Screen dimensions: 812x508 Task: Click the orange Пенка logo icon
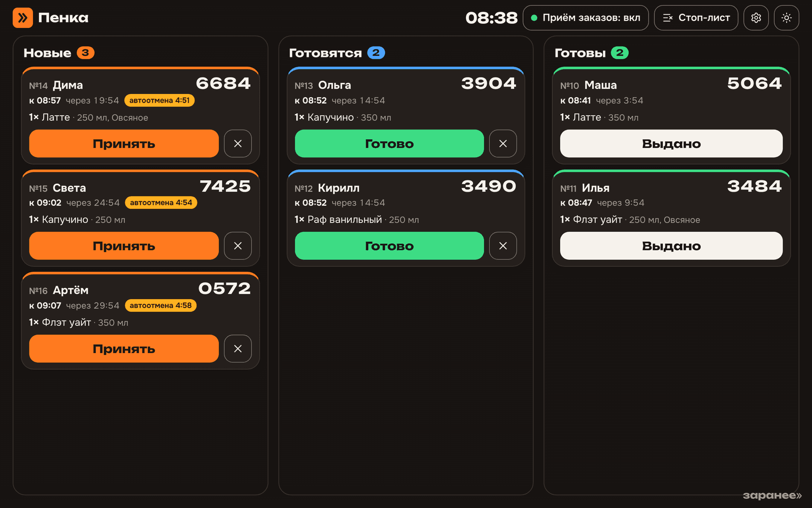pyautogui.click(x=22, y=18)
